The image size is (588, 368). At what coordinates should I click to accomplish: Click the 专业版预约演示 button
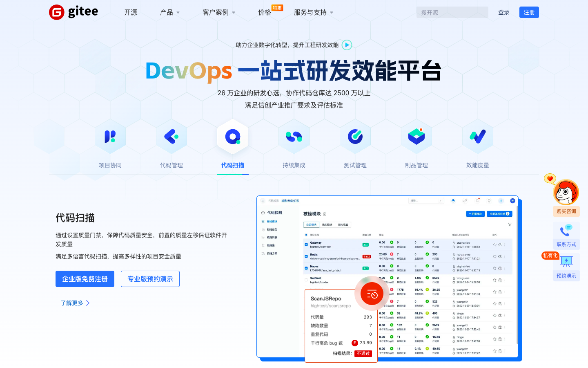tap(150, 279)
